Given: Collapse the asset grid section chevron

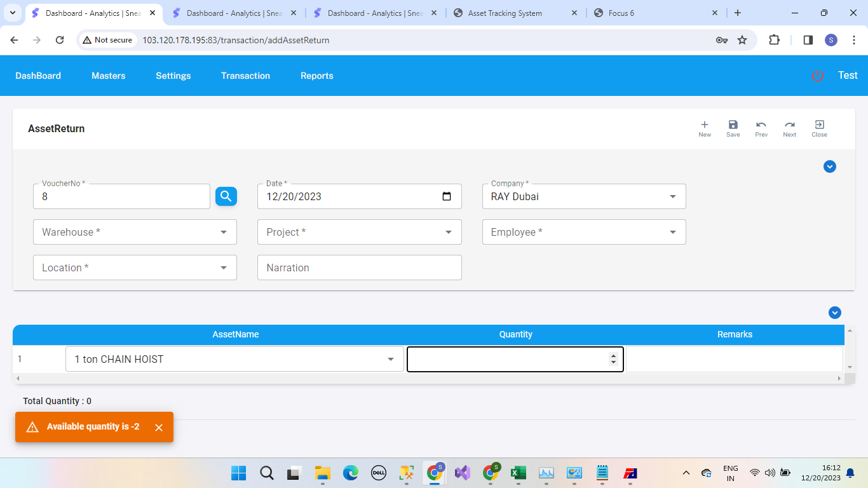Looking at the screenshot, I should point(834,313).
